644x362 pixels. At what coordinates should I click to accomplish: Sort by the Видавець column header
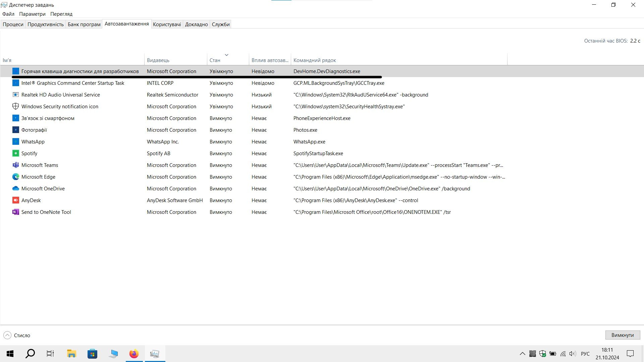[x=176, y=59]
